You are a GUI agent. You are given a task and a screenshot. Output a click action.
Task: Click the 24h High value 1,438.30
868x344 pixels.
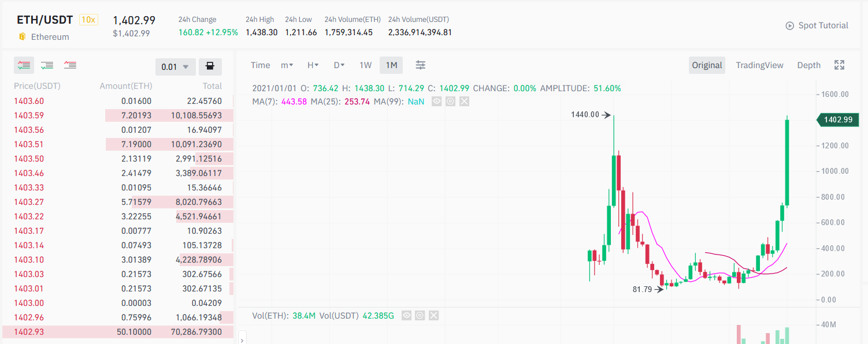click(x=261, y=32)
